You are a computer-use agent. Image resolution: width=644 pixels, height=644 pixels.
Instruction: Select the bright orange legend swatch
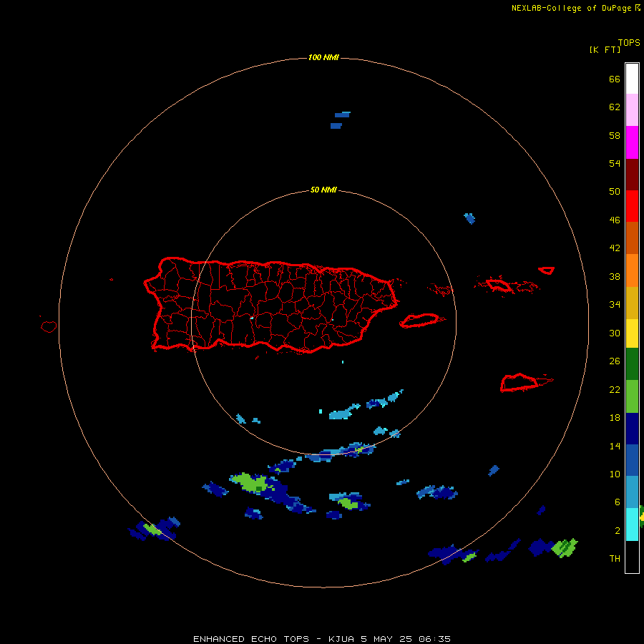tap(632, 270)
